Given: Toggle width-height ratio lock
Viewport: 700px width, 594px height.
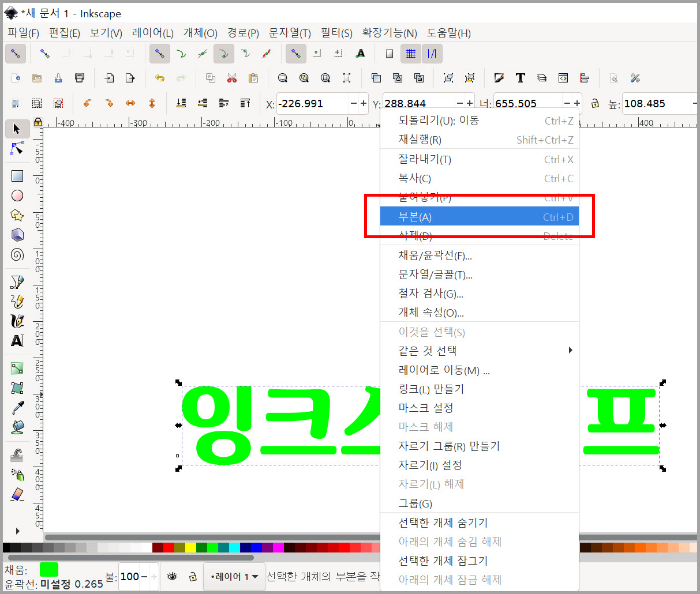Looking at the screenshot, I should pos(595,103).
